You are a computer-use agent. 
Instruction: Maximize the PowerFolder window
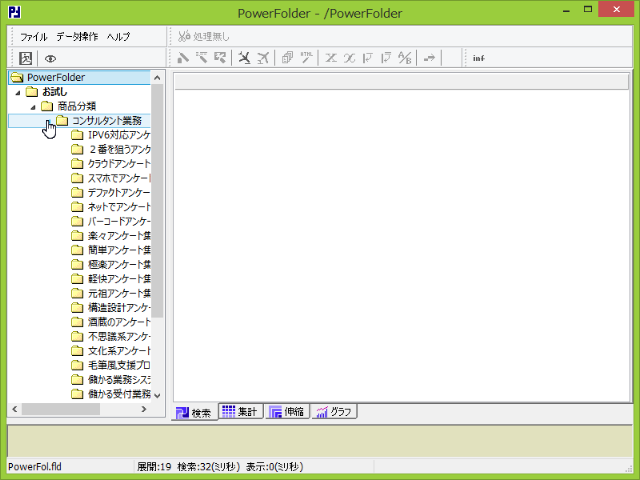click(x=588, y=10)
